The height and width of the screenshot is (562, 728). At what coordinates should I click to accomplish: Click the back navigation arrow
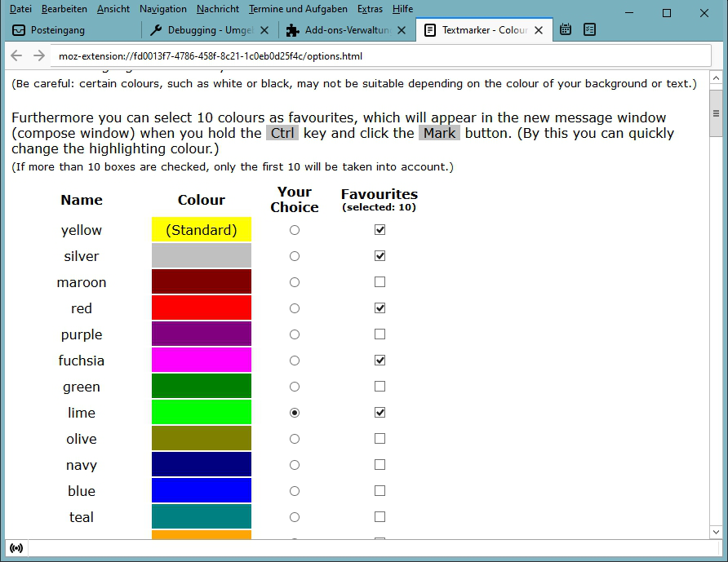pyautogui.click(x=16, y=55)
